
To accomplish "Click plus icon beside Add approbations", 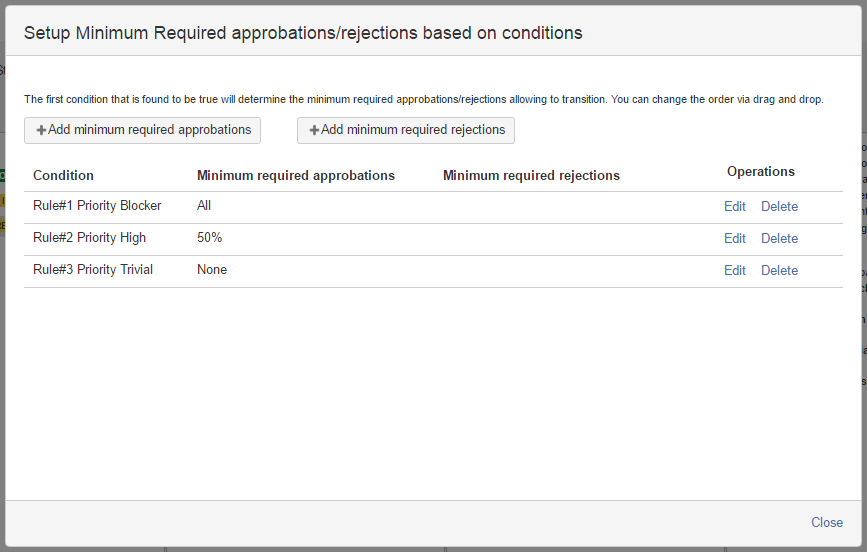I will click(41, 131).
